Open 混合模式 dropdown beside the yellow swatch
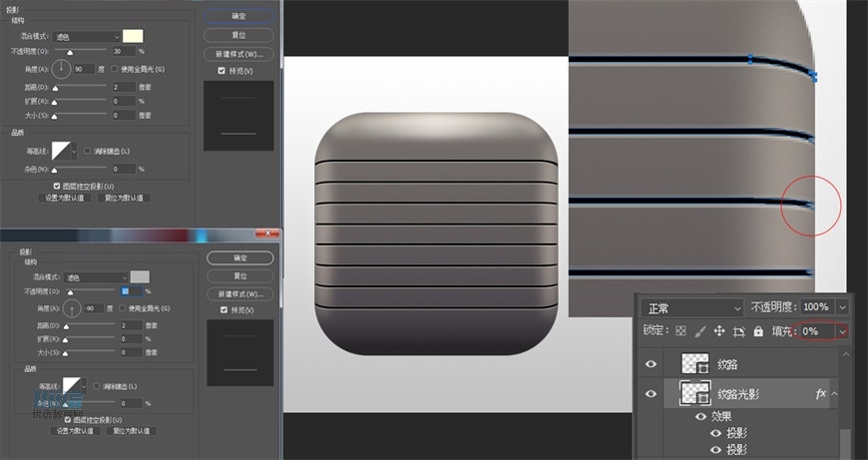The height and width of the screenshot is (460, 868). 87,37
